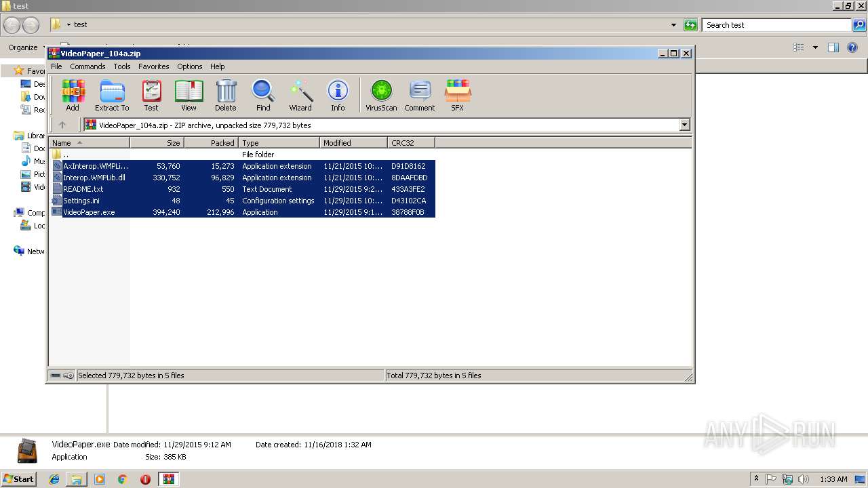Show hidden tray icons arrow

pyautogui.click(x=756, y=479)
